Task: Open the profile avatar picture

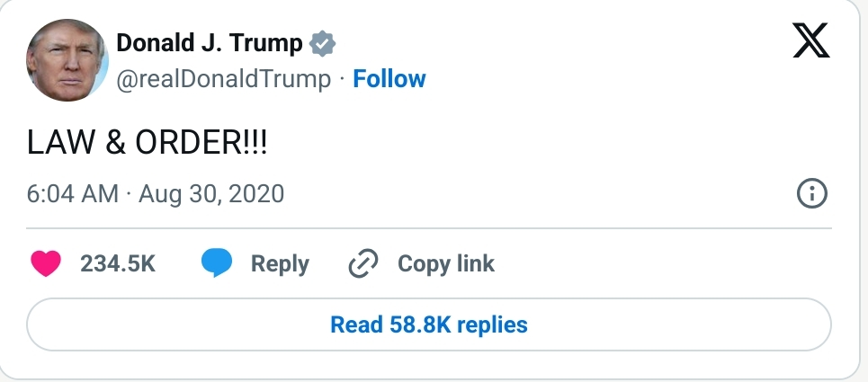Action: [x=67, y=59]
